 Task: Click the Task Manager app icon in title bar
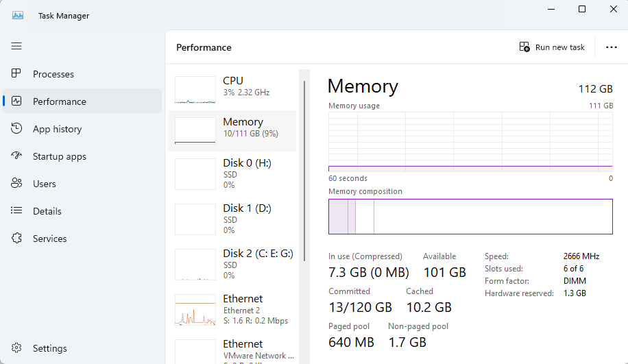tap(18, 16)
